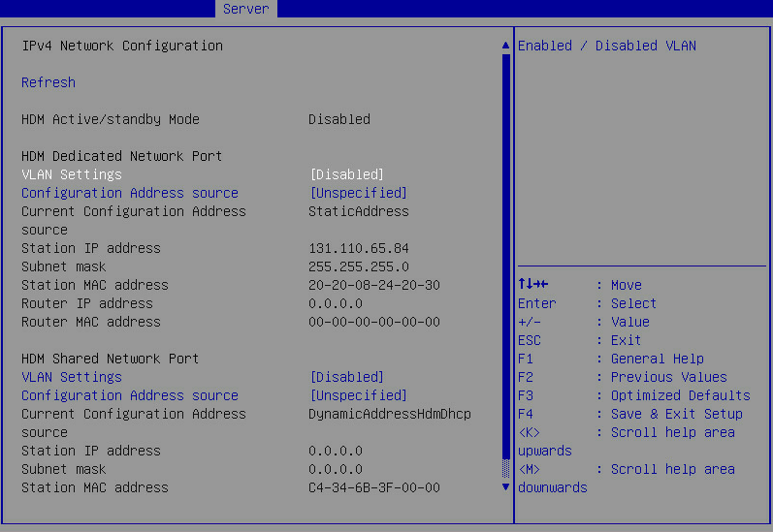Click the HDM Active/standby Mode label
The width and height of the screenshot is (773, 532).
tap(111, 119)
